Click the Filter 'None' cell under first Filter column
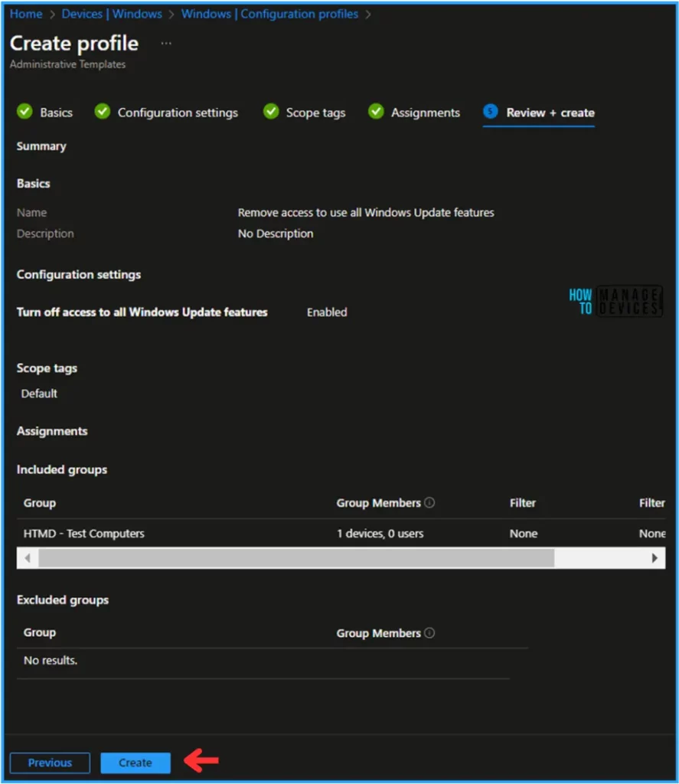The height and width of the screenshot is (784, 679). tap(524, 534)
